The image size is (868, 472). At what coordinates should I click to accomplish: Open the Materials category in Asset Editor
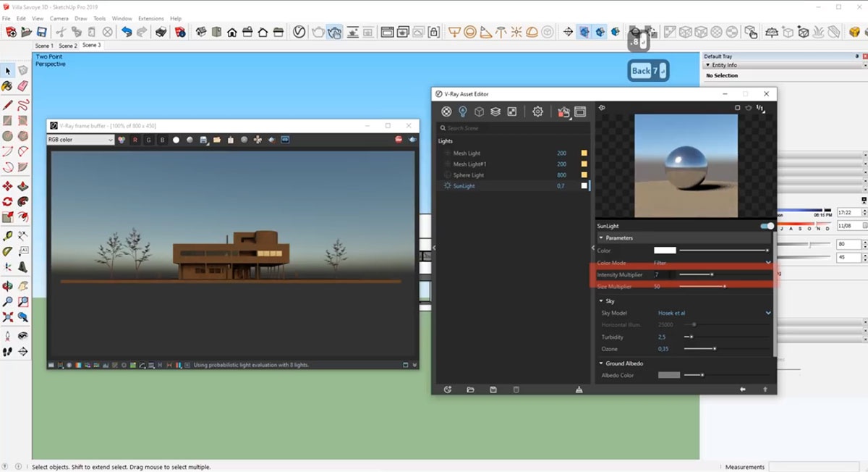[446, 111]
